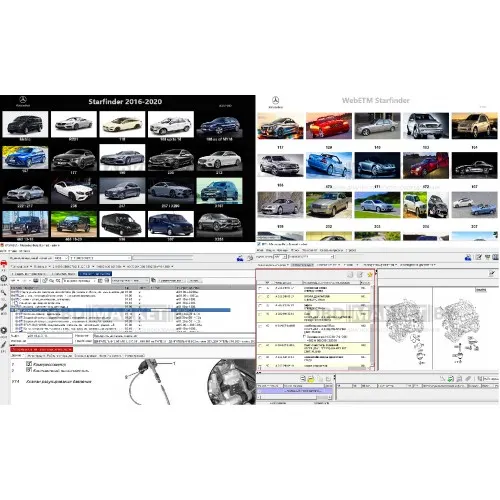Viewport: 500px width, 500px height.
Task: Click the steering wheel icon in WIS sidebar
Action: [x=4, y=278]
